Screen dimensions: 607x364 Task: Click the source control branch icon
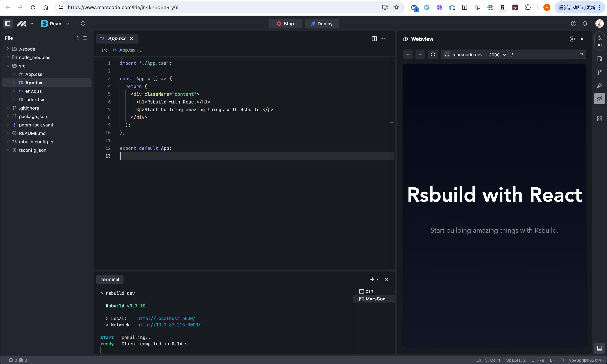(599, 72)
